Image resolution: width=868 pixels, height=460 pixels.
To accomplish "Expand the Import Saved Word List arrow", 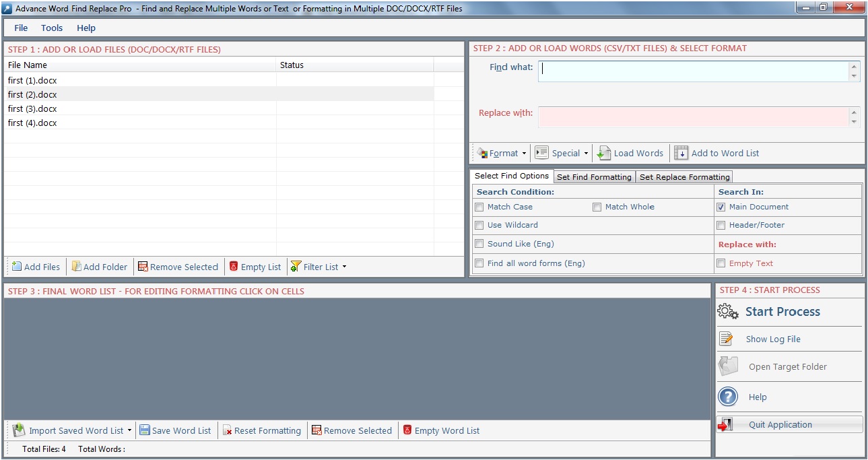I will [130, 430].
